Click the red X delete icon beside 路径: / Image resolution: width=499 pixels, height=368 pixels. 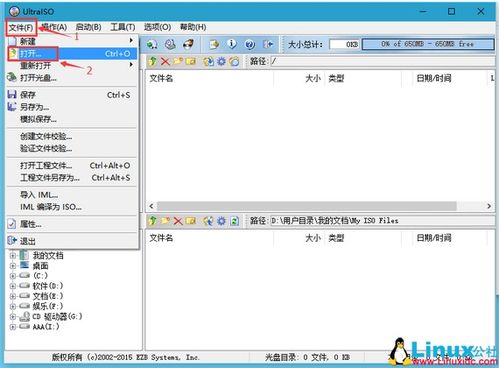pyautogui.click(x=165, y=61)
